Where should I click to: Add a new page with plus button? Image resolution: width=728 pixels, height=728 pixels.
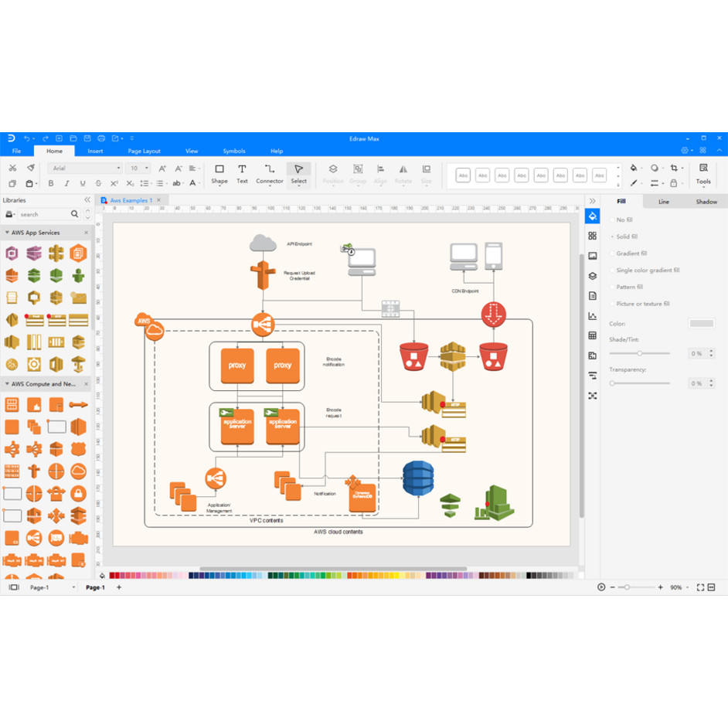coord(119,587)
